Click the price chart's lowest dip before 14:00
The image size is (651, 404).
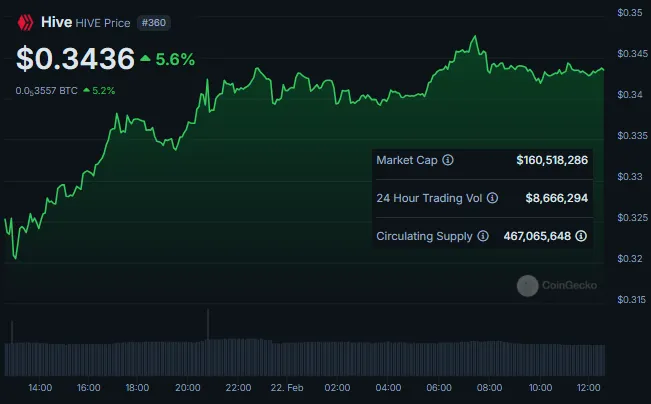pyautogui.click(x=15, y=258)
